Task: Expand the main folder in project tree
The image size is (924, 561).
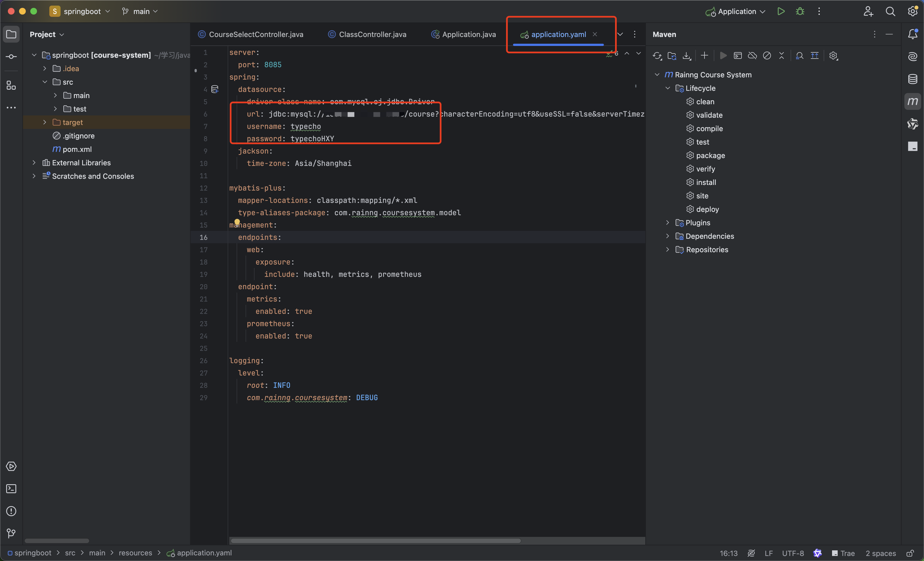Action: click(56, 95)
